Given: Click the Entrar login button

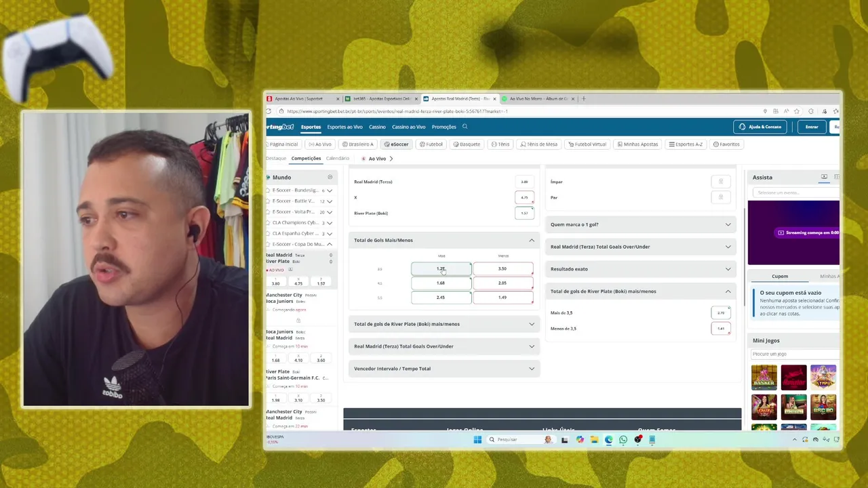Looking at the screenshot, I should (812, 127).
